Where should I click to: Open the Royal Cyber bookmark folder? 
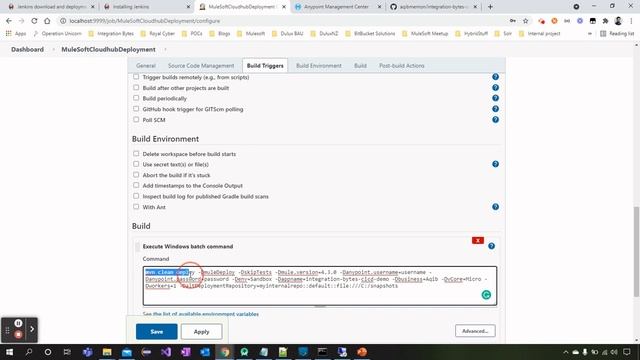[158, 33]
